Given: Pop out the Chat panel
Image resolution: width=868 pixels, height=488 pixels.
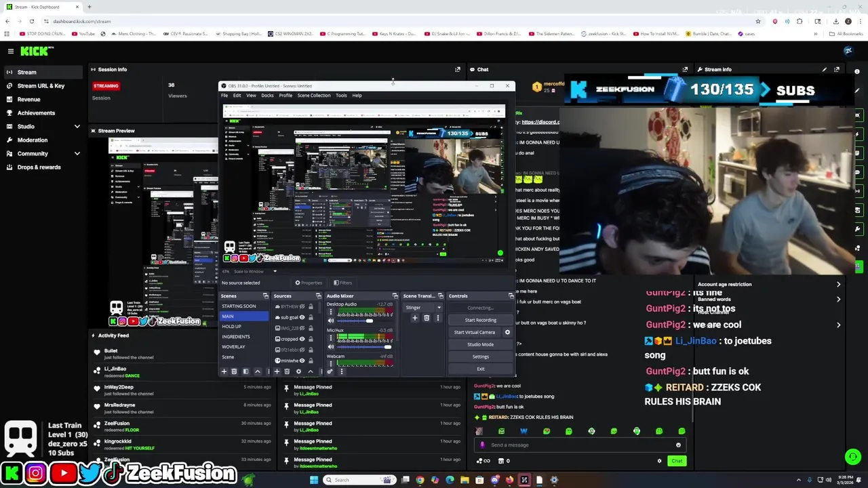Looking at the screenshot, I should pos(685,69).
